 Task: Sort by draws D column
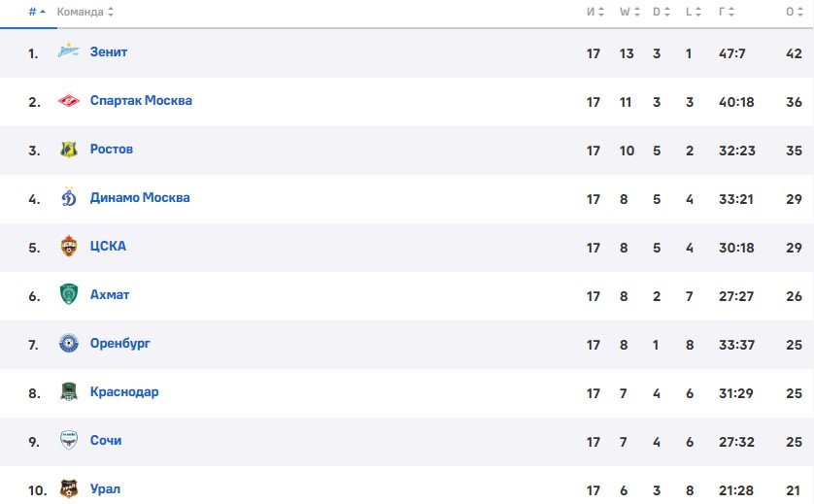[661, 12]
